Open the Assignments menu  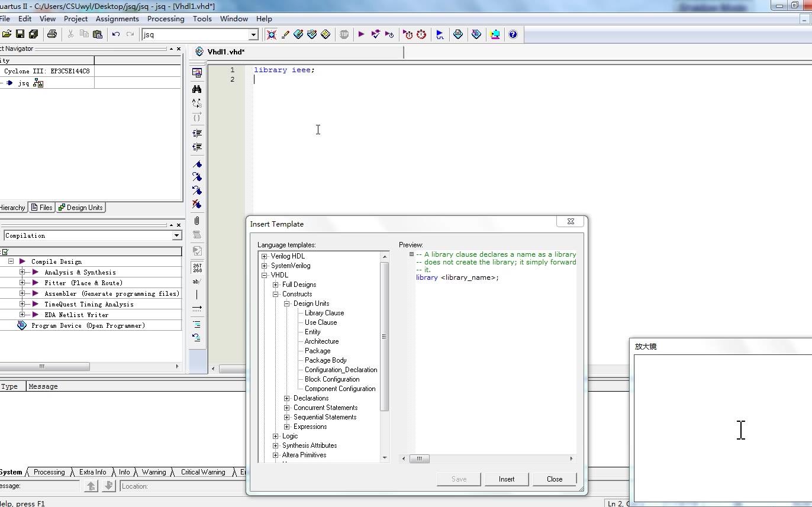pos(117,18)
